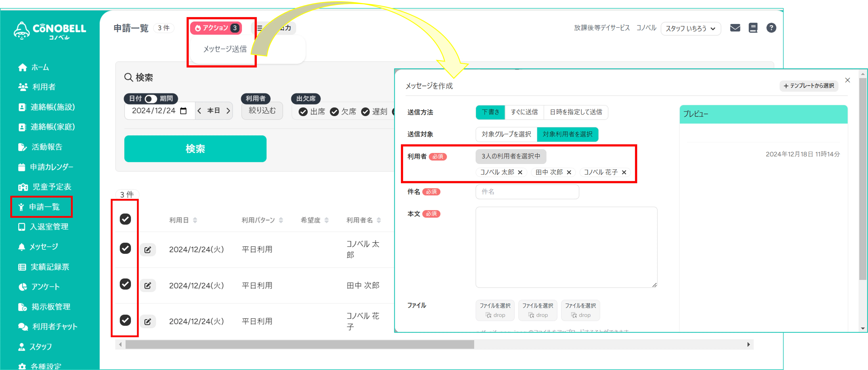This screenshot has width=868, height=370.
Task: Open アンケート in sidebar
Action: coord(39,287)
